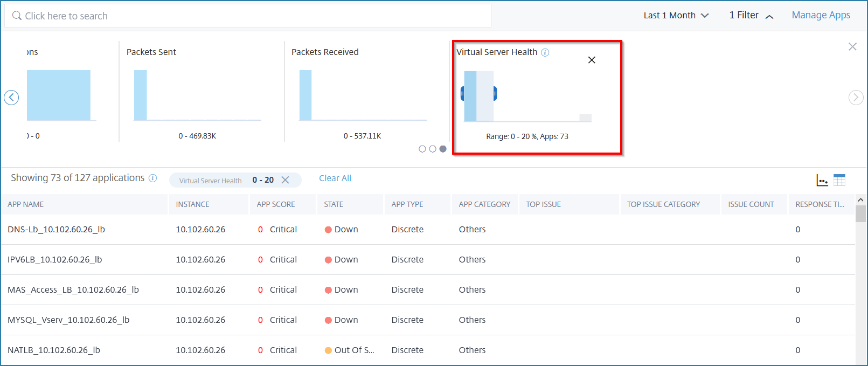
Task: Open the IPV6LB_10.102.60.26_lb application
Action: 54,259
